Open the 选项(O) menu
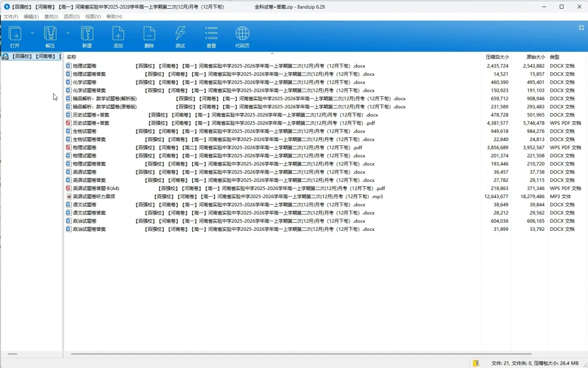Image resolution: width=588 pixels, height=368 pixels. pos(72,16)
